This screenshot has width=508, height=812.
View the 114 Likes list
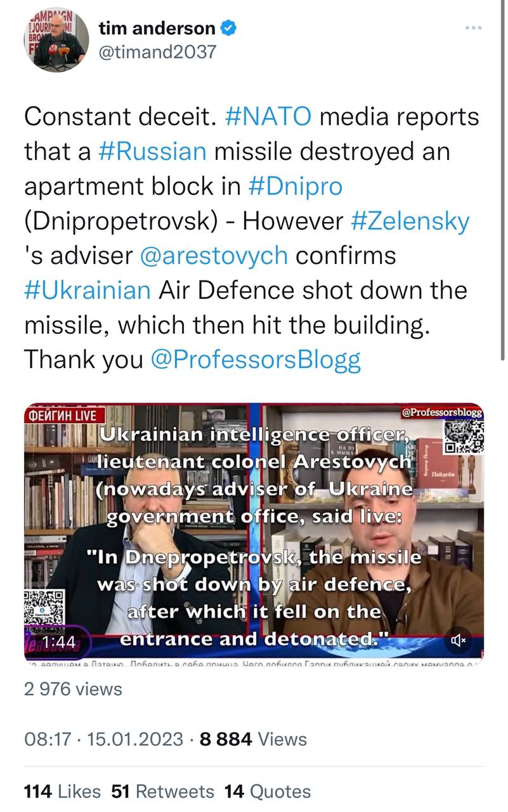[62, 791]
